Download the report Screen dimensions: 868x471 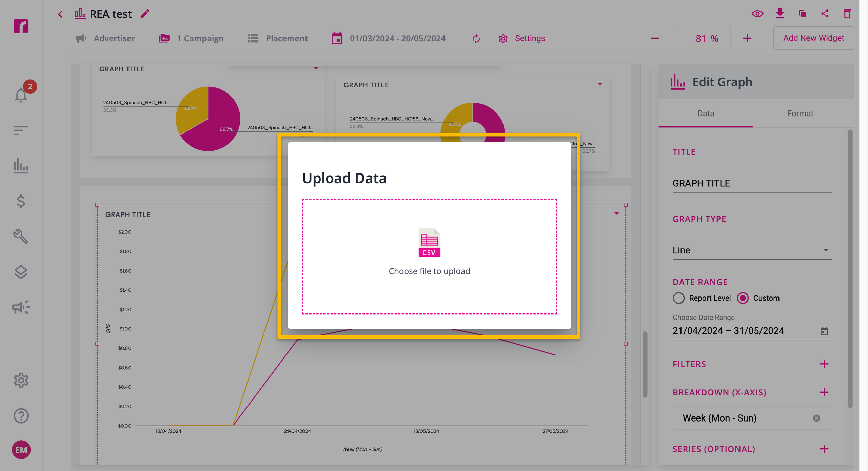click(780, 14)
